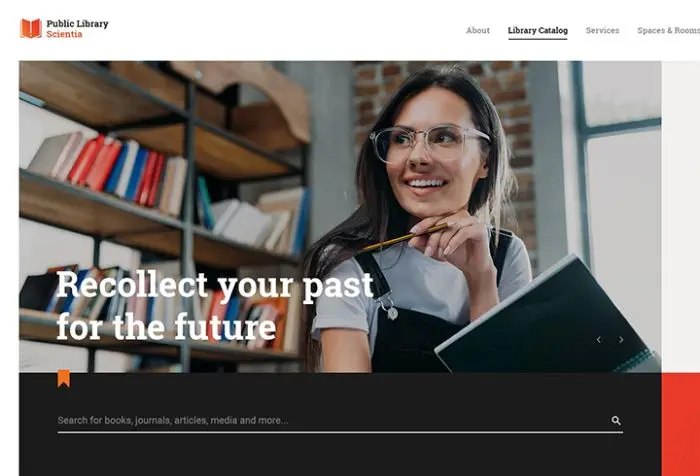Click the 'Recollect your past' headline

[215, 285]
